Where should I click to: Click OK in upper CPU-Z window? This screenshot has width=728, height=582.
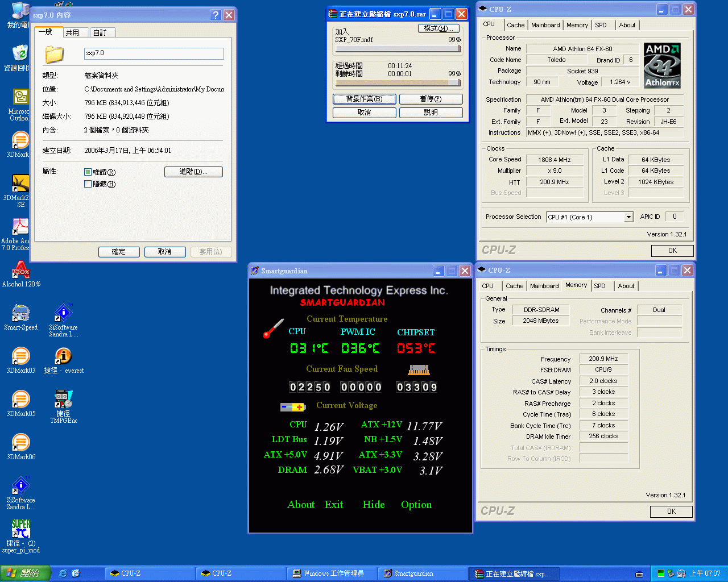click(x=672, y=251)
